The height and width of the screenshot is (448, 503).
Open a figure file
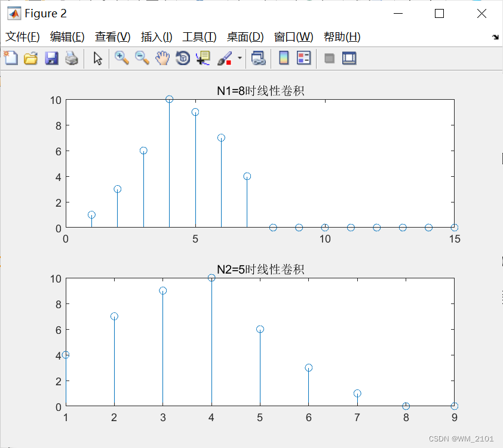tap(30, 58)
